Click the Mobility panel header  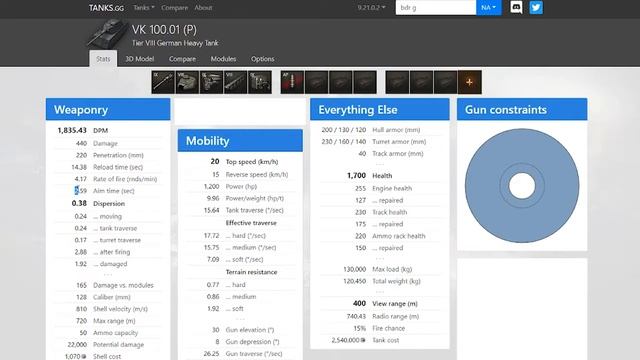click(x=240, y=141)
